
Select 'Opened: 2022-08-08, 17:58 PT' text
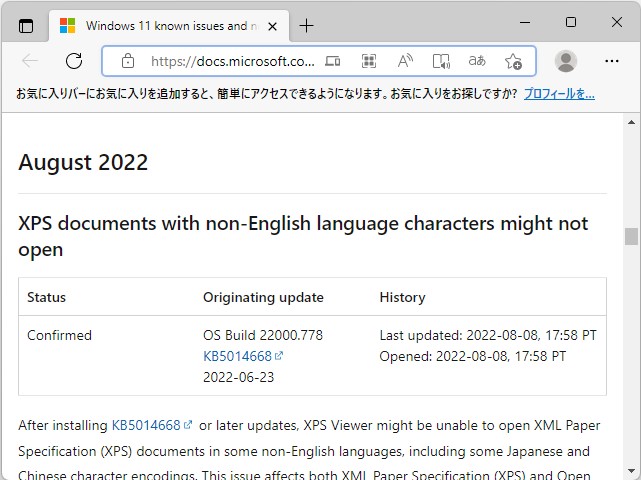tap(473, 356)
